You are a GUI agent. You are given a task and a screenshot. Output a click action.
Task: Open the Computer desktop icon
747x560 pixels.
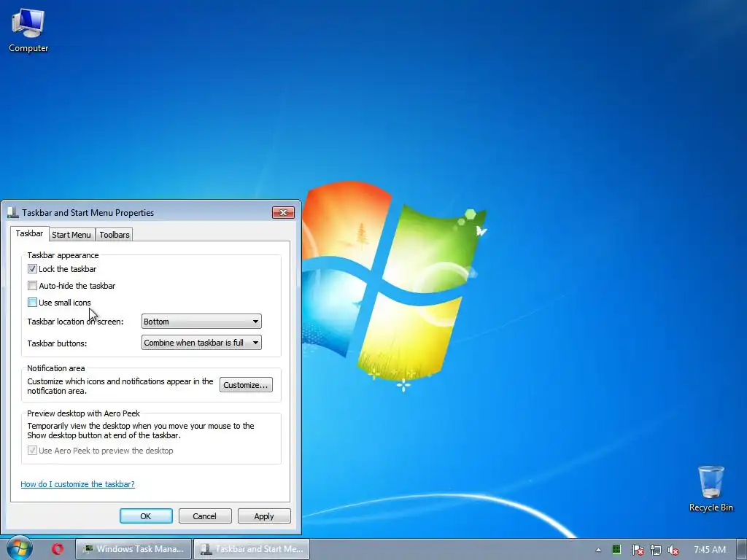click(x=28, y=31)
